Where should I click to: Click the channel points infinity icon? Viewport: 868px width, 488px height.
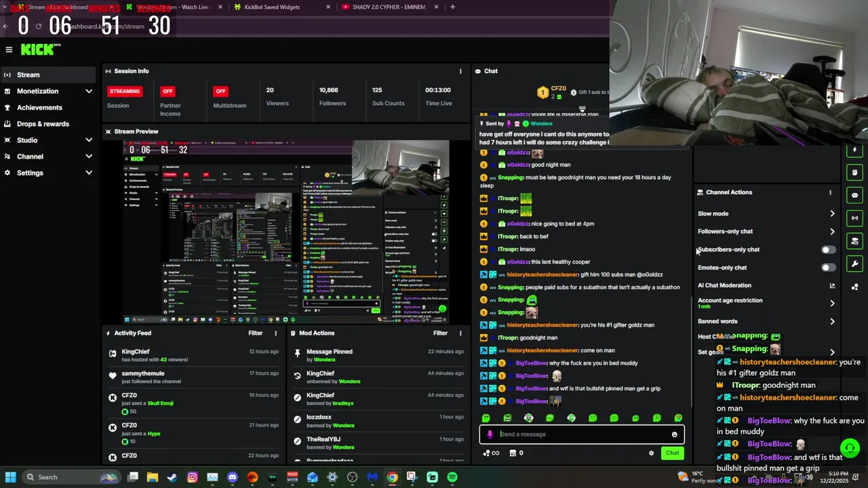492,453
